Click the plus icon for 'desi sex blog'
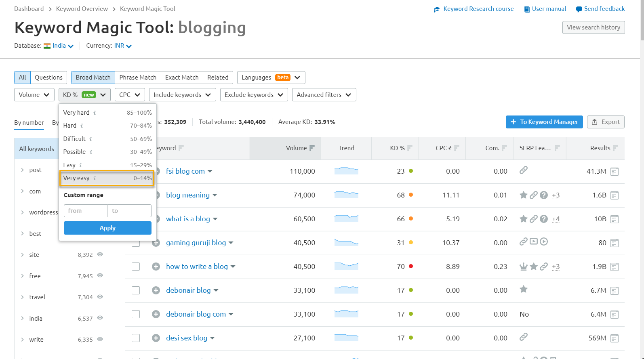Screen dimensions: 644x359 click(156, 338)
